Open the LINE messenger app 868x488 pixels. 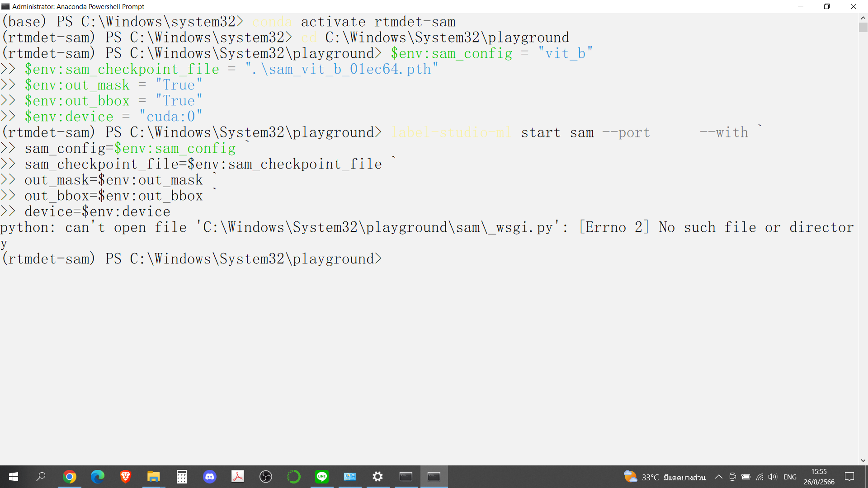322,477
